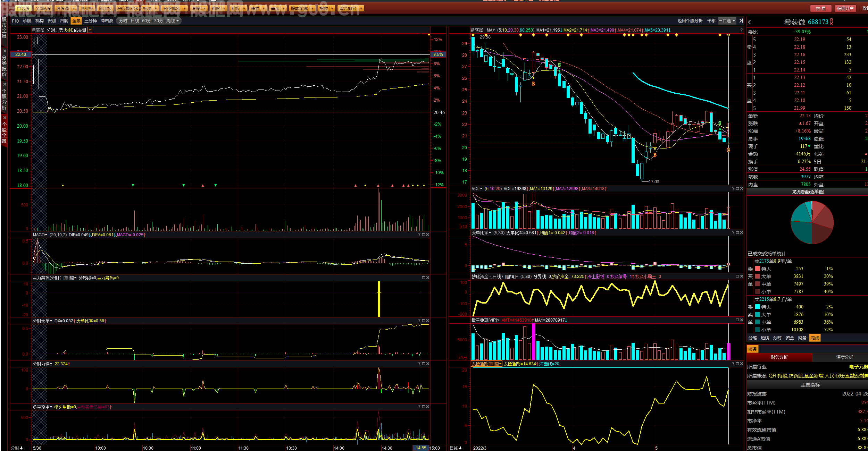Expand the 港股通 dropdown arrow

pos(74,9)
